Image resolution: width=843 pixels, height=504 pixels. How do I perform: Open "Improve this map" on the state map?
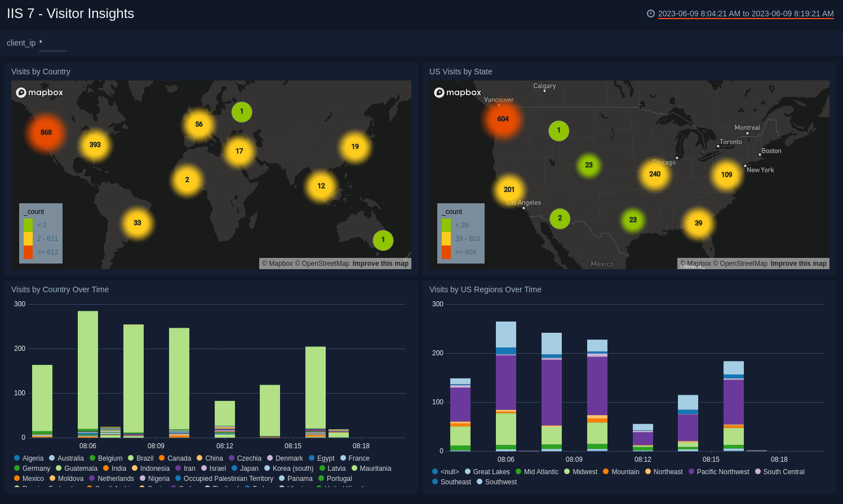798,263
